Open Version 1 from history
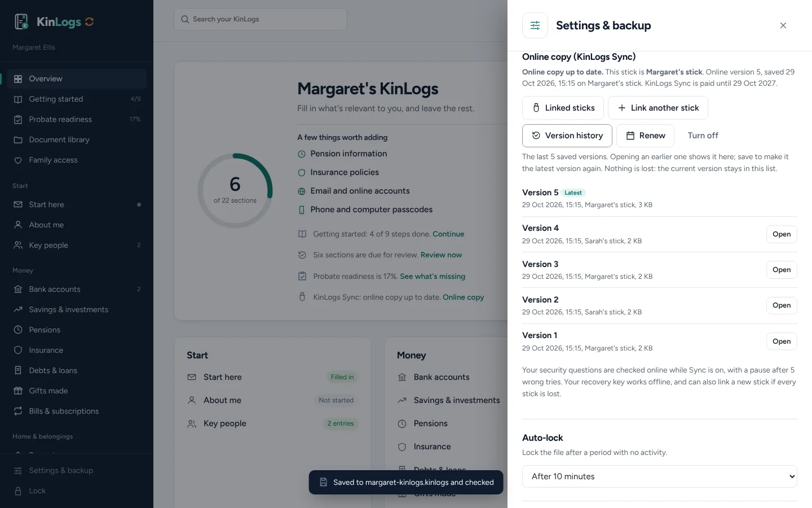Image resolution: width=812 pixels, height=508 pixels. pos(782,341)
